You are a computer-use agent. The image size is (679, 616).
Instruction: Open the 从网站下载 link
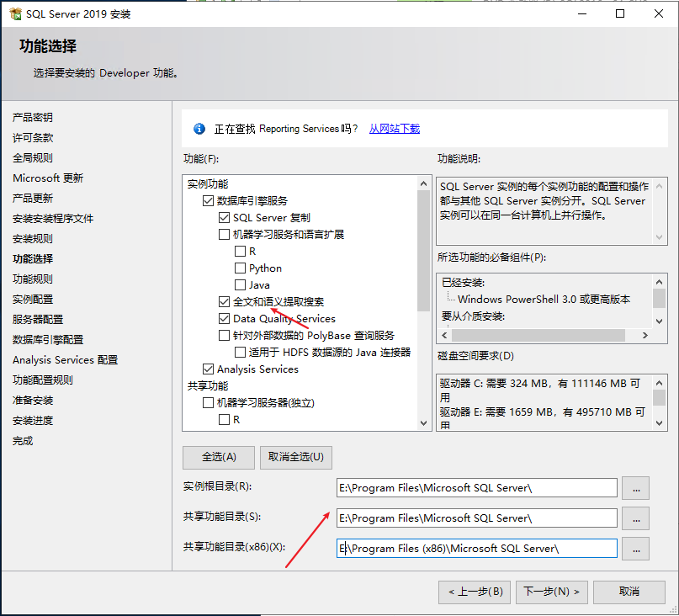pyautogui.click(x=395, y=129)
